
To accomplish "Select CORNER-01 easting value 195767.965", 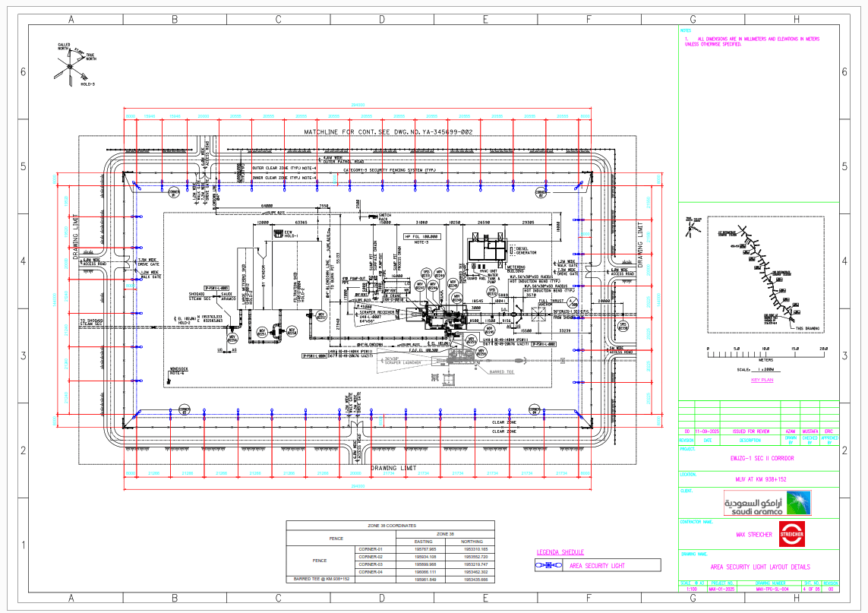I will pos(425,549).
